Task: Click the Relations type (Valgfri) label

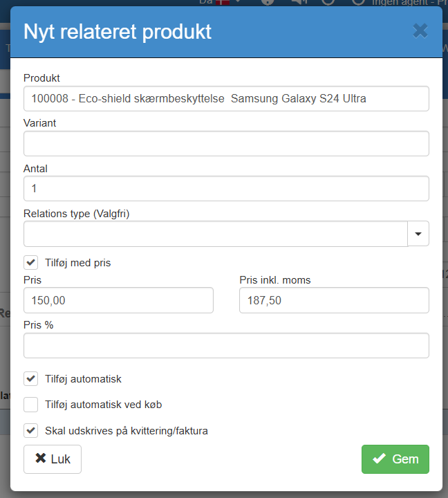Action: 77,214
